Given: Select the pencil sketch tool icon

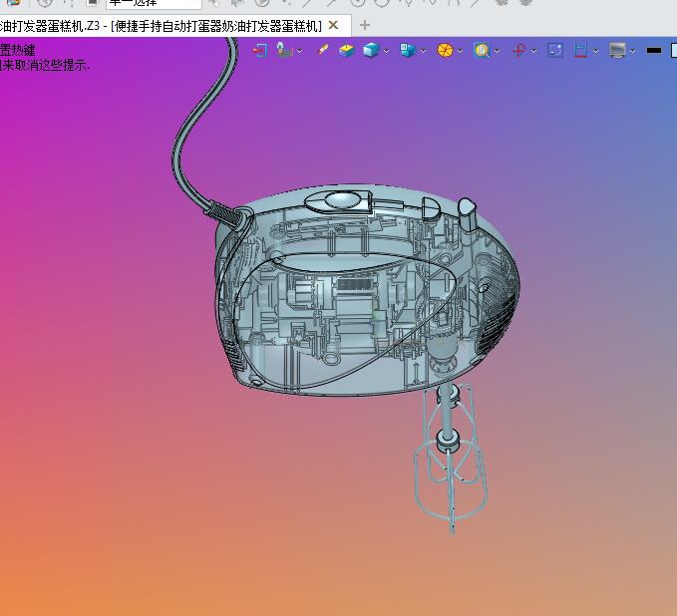Looking at the screenshot, I should coord(323,50).
